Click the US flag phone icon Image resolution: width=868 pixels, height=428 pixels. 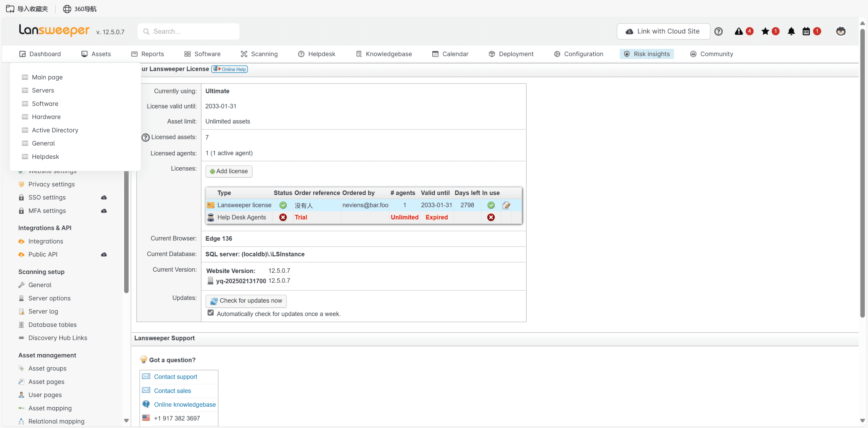click(x=146, y=418)
